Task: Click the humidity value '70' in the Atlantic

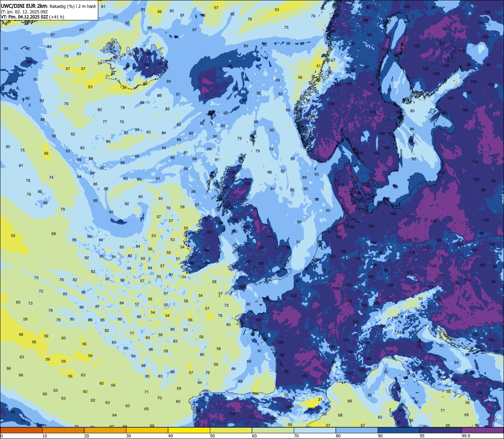Action: (x=159, y=398)
